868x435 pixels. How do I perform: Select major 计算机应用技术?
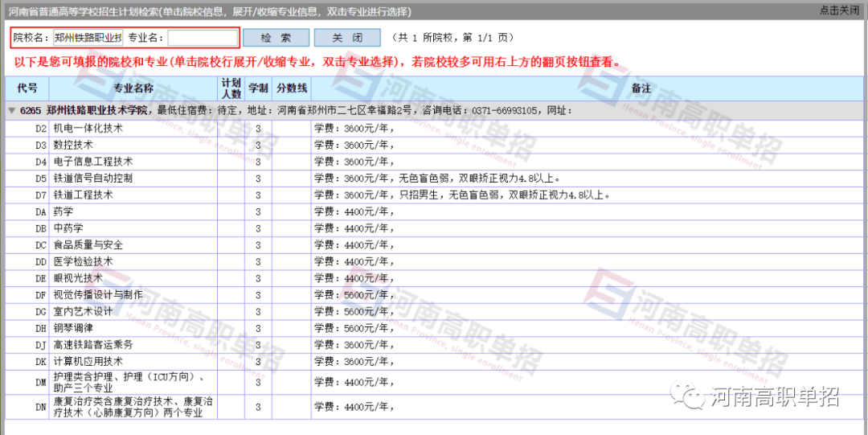(x=88, y=361)
